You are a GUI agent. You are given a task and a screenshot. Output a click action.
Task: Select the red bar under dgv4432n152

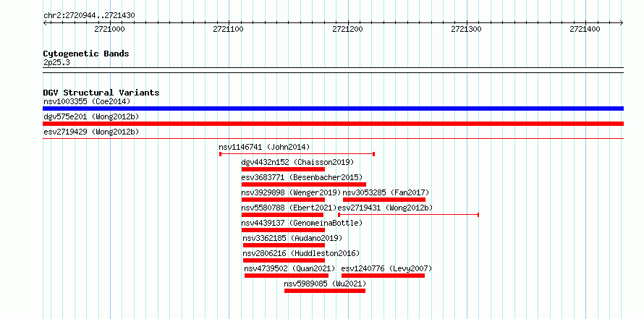283,169
